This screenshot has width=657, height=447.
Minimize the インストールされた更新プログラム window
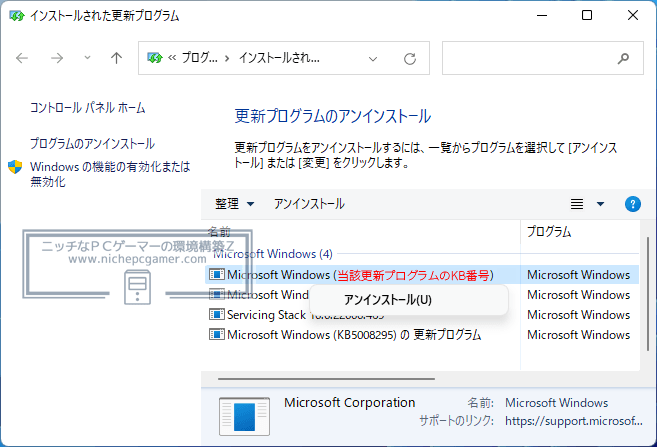tap(542, 16)
